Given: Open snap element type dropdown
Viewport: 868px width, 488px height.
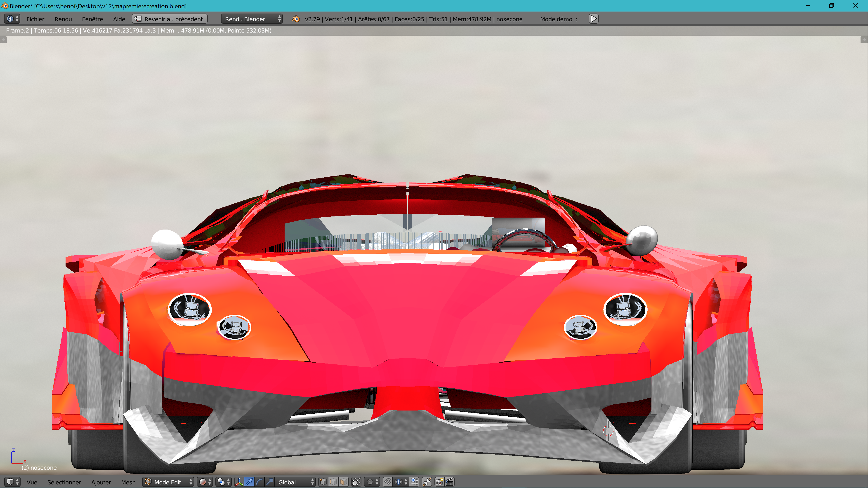Looking at the screenshot, I should click(x=401, y=482).
